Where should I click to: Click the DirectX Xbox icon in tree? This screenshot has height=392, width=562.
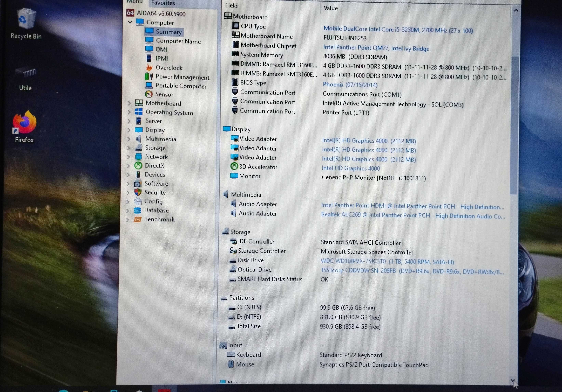(x=138, y=166)
